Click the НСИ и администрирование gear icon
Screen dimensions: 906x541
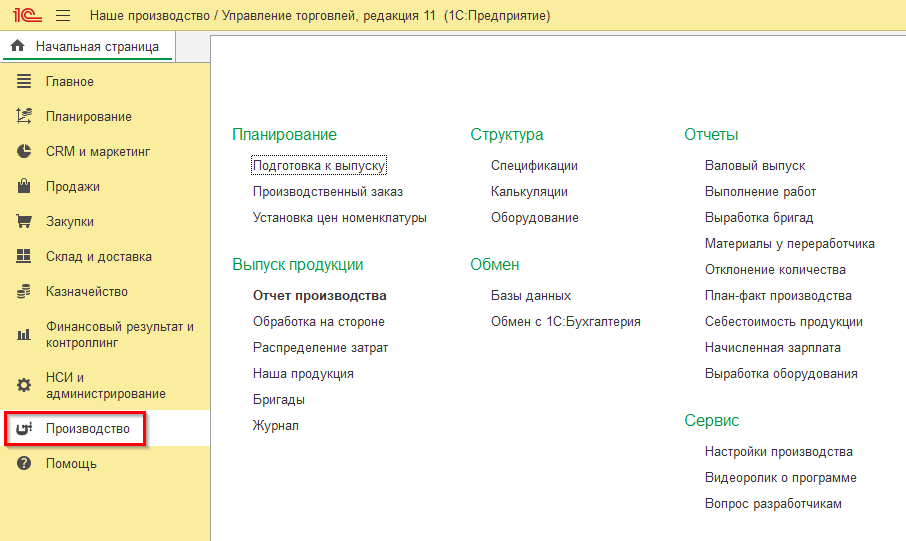pos(25,385)
